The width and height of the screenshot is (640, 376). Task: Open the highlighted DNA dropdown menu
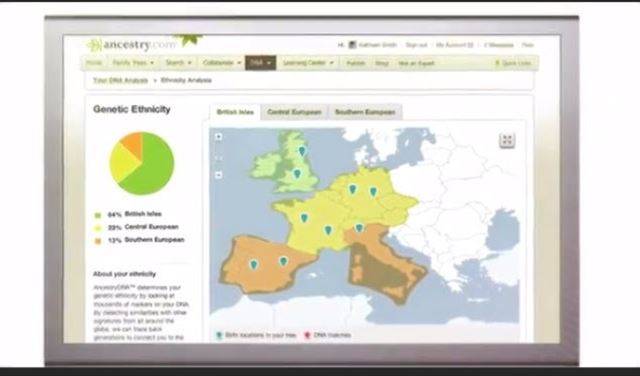(x=260, y=63)
